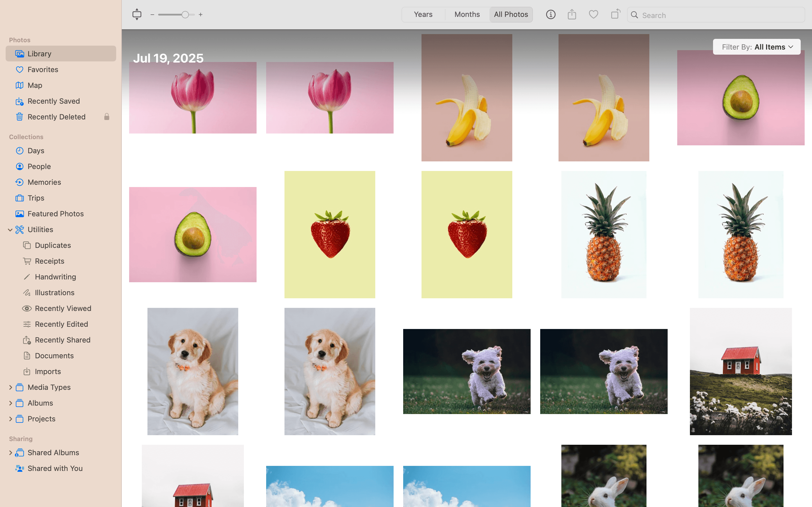The image size is (812, 507).
Task: Switch to the Years view
Action: click(423, 14)
